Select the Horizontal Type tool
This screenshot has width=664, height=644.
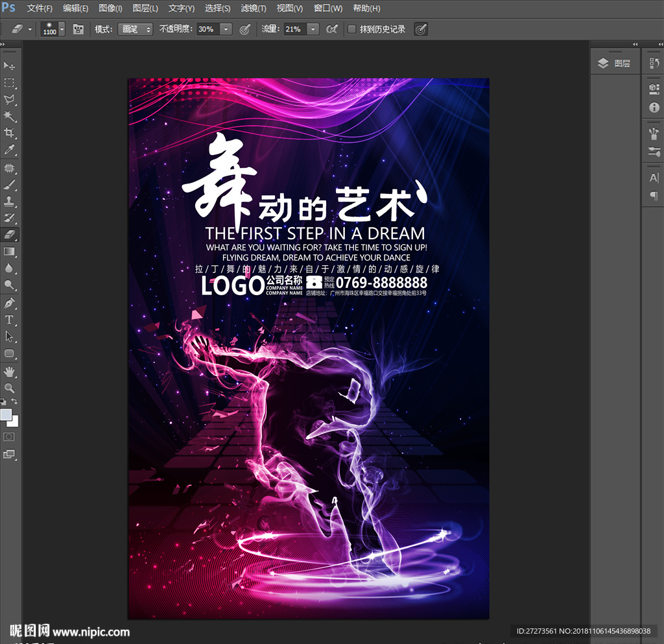10,320
